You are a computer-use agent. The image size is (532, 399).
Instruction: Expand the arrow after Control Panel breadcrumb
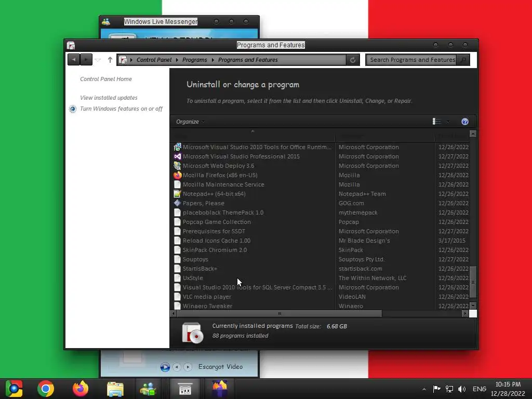point(177,60)
